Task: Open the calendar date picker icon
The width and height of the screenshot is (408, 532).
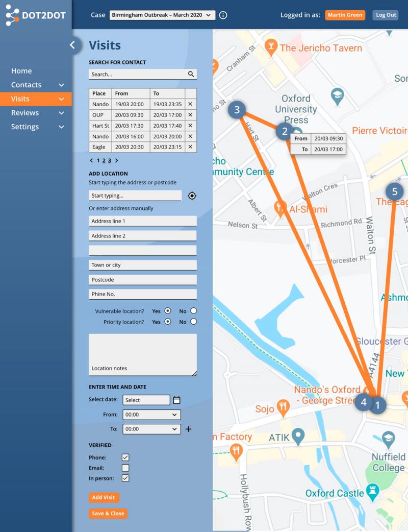Action: tap(177, 400)
